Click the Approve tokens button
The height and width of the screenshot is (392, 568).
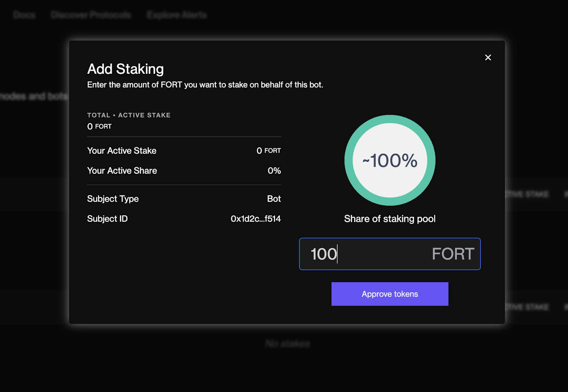click(x=389, y=294)
